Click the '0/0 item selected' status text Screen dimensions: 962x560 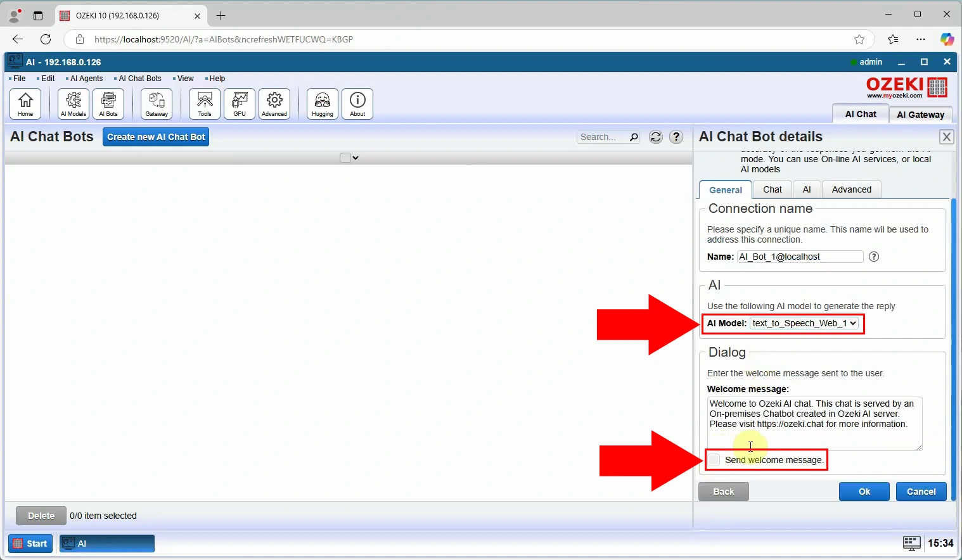103,516
